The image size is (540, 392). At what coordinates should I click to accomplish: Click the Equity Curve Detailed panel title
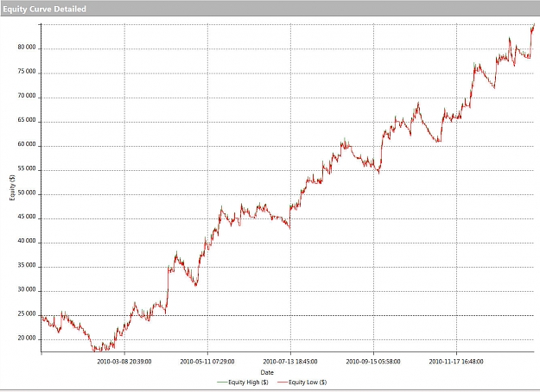[x=44, y=9]
